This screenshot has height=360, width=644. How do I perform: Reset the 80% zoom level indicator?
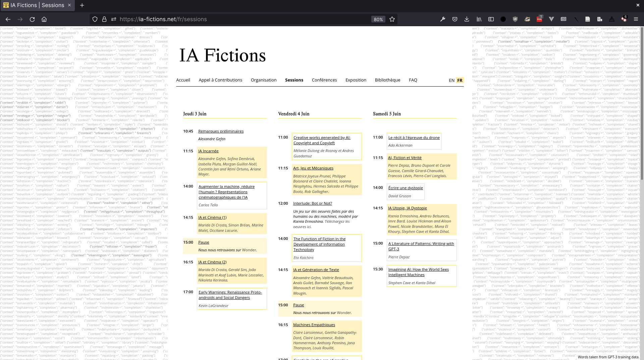pyautogui.click(x=378, y=19)
